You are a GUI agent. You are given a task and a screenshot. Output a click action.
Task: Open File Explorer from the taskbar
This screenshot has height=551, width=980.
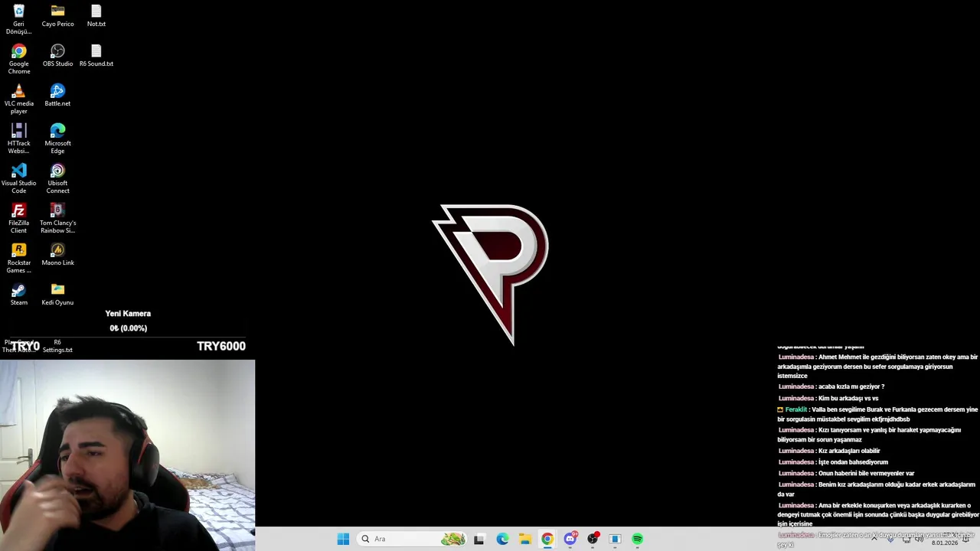(x=525, y=539)
